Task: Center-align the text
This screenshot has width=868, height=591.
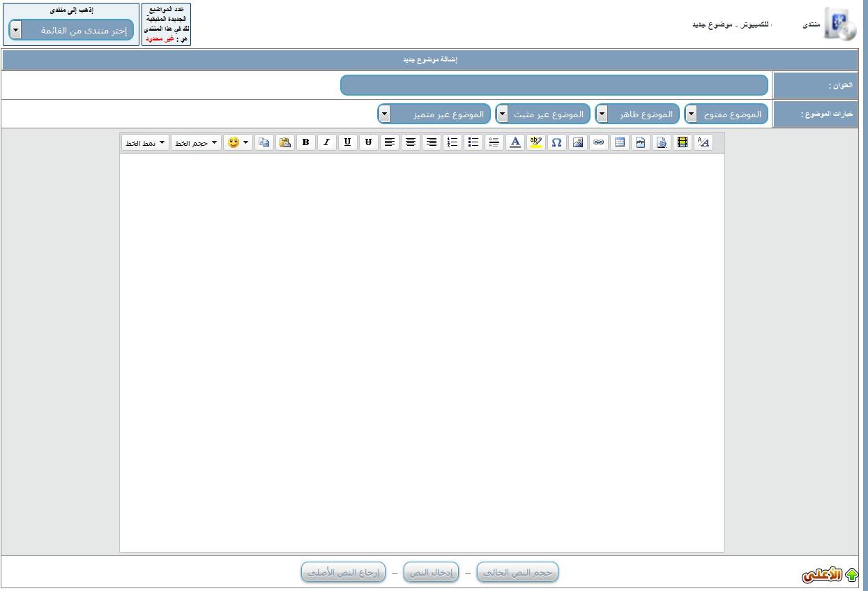Action: (x=411, y=142)
